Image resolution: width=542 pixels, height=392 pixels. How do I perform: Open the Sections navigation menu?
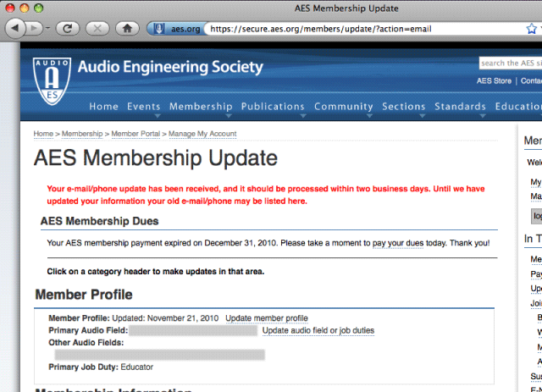click(x=403, y=107)
